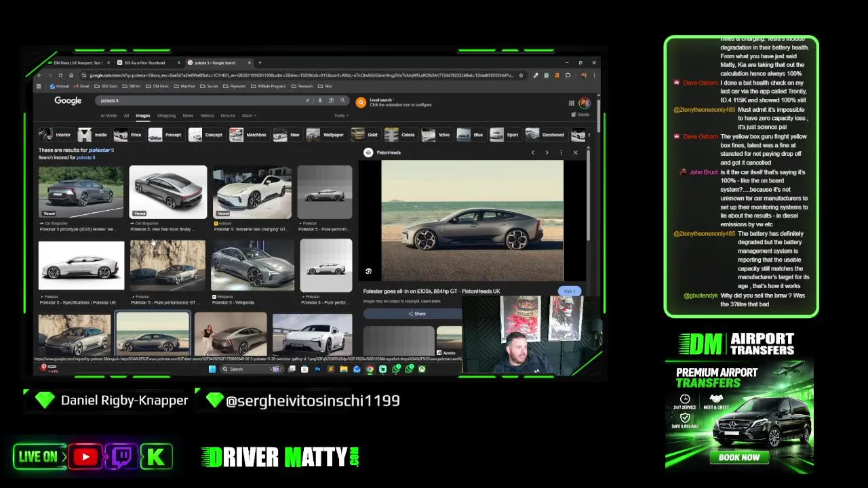This screenshot has width=868, height=488.
Task: Click 'Search instead for polesta 5' link
Action: [x=66, y=157]
